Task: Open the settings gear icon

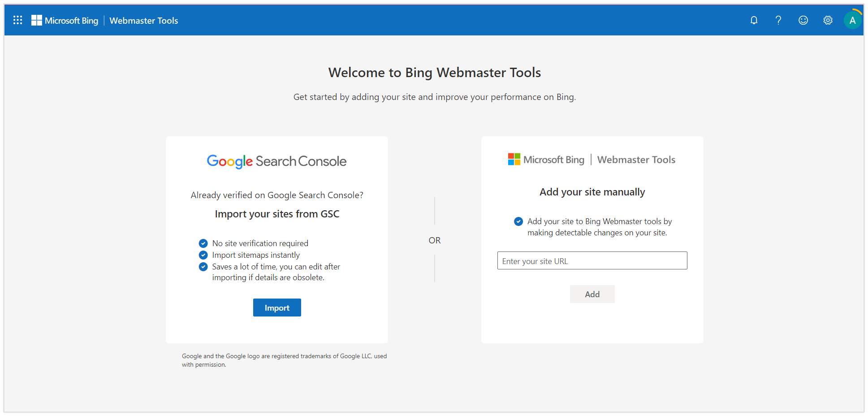Action: (828, 20)
